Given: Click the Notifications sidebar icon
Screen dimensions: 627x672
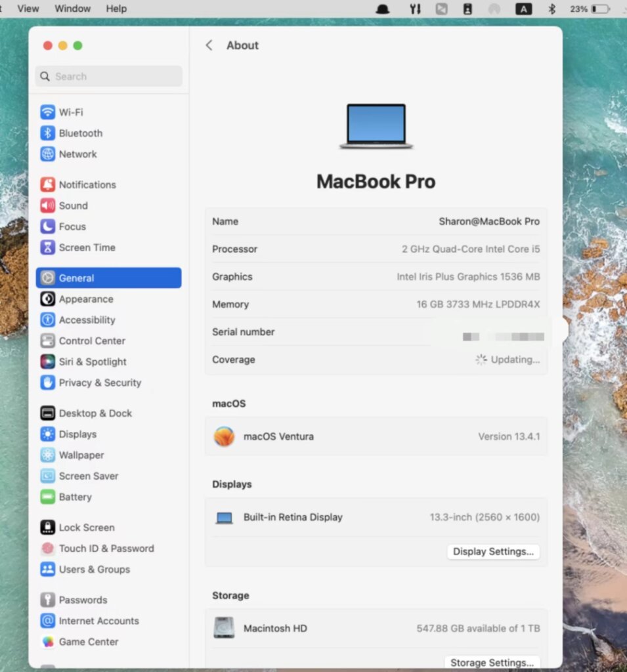Looking at the screenshot, I should [47, 184].
